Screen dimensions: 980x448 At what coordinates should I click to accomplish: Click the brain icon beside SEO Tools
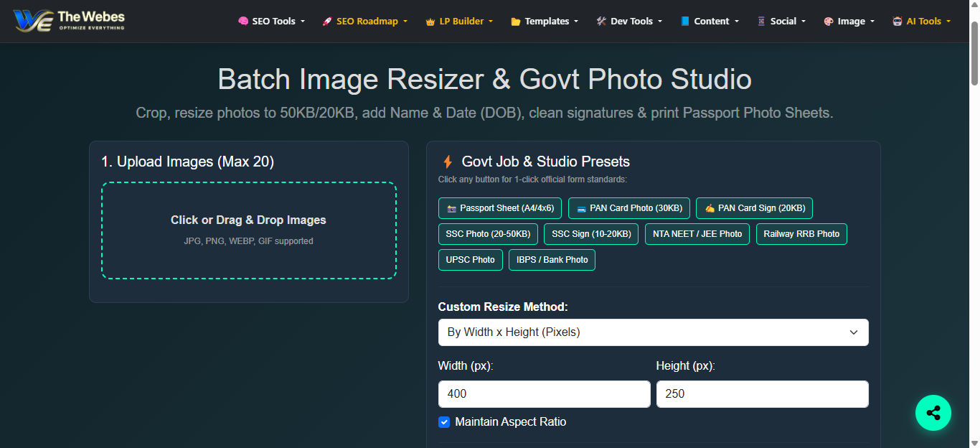pyautogui.click(x=243, y=22)
